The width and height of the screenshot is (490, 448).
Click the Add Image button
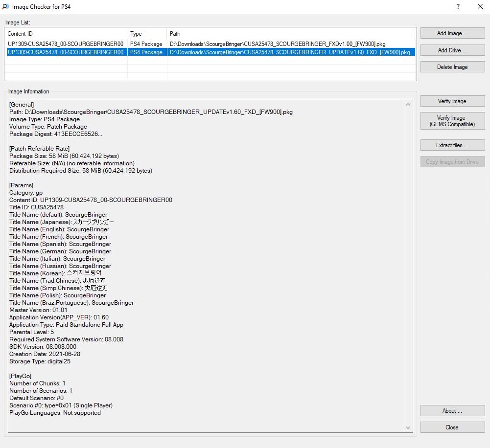pos(452,33)
